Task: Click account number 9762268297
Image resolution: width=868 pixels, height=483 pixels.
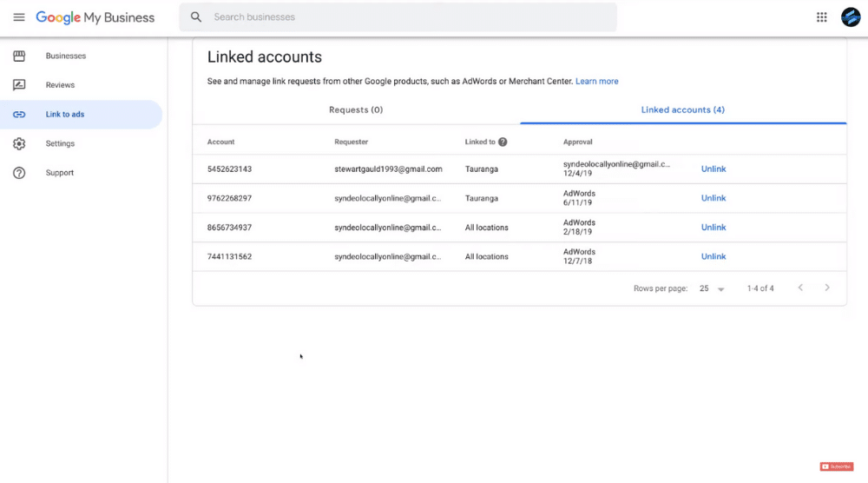Action: pos(229,198)
